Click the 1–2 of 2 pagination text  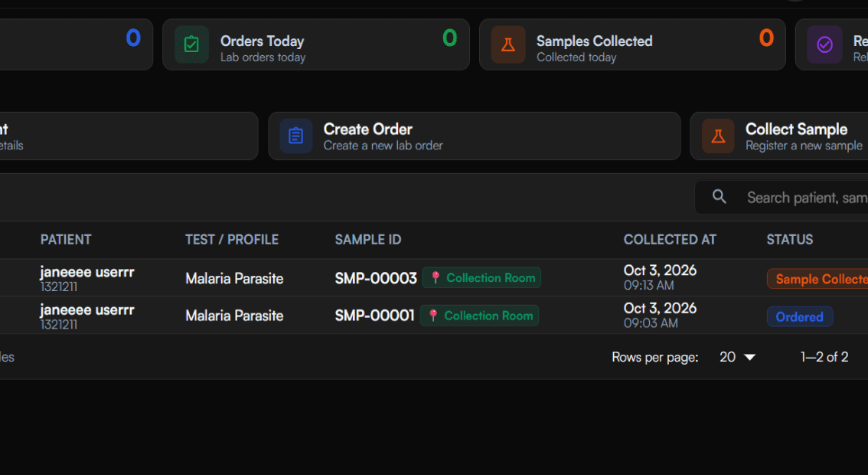[x=824, y=357]
